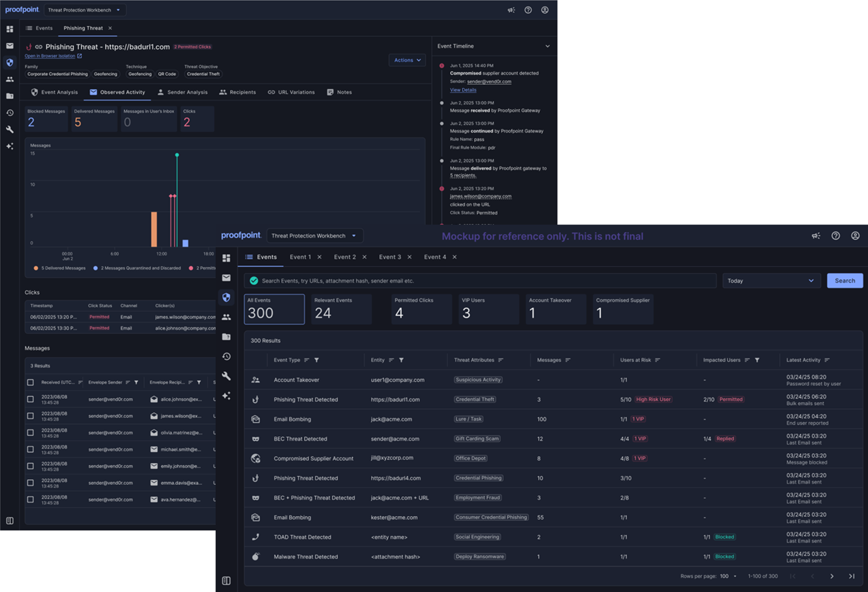The height and width of the screenshot is (592, 868).
Task: Click the announcements megaphone icon in the Events window
Action: point(816,236)
